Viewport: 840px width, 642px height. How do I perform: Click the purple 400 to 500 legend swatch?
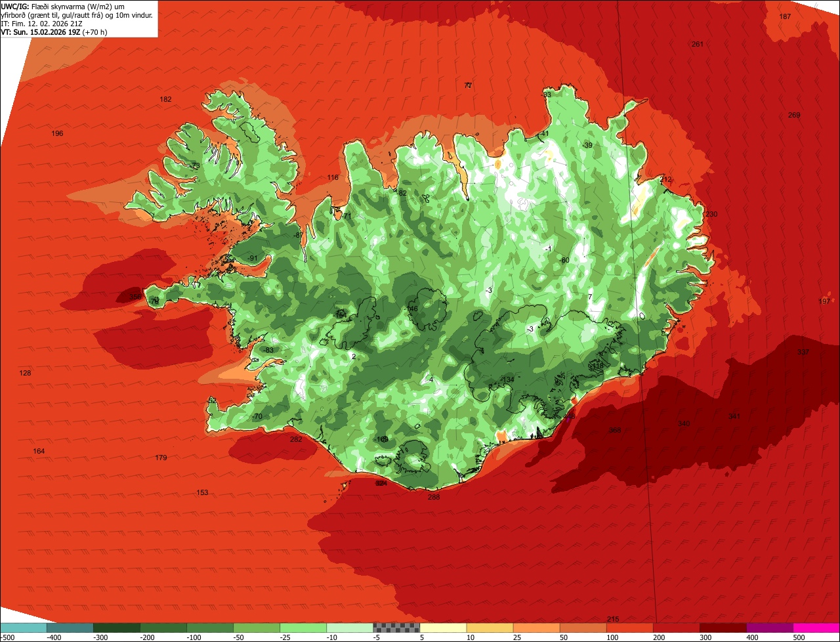(x=769, y=628)
